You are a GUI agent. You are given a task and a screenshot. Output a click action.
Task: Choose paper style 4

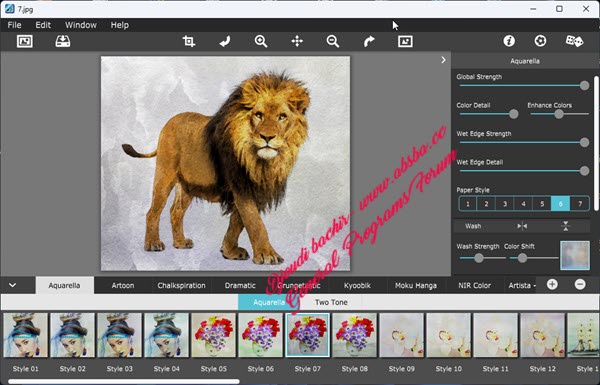(523, 204)
